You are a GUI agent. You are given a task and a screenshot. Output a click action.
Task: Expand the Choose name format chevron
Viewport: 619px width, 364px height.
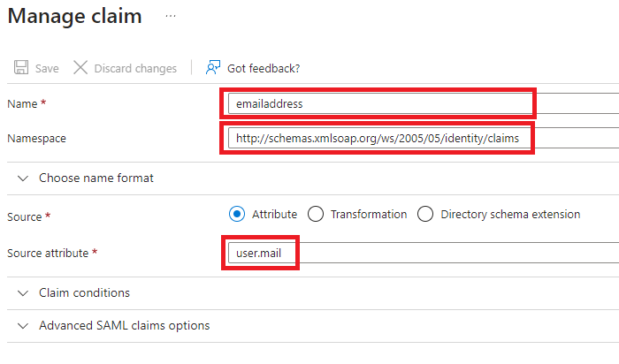22,178
